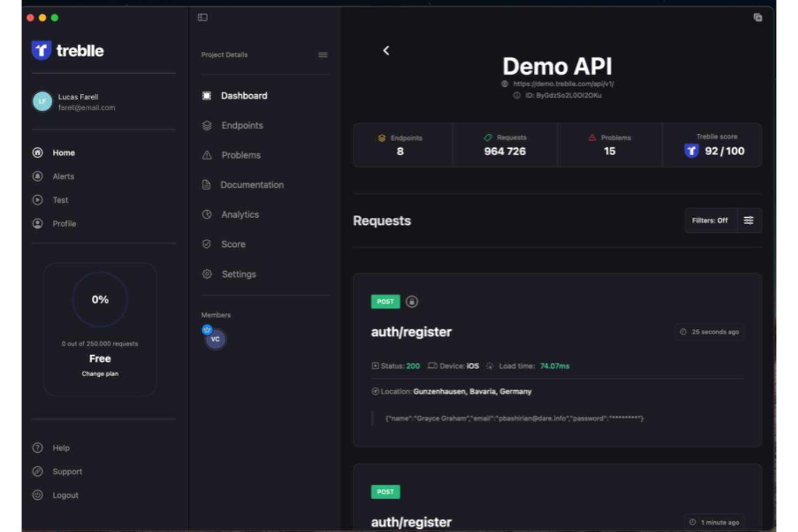Click the farell@email.com address
This screenshot has height=532, width=798.
pyautogui.click(x=86, y=107)
